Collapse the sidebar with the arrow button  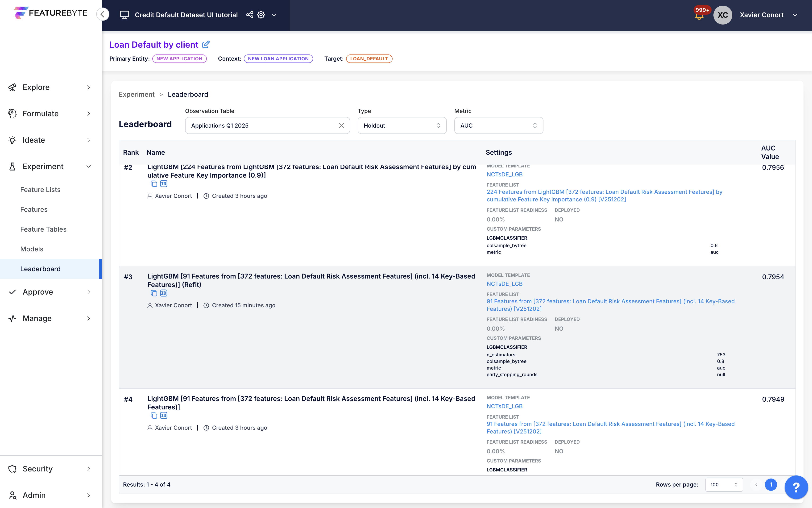103,14
